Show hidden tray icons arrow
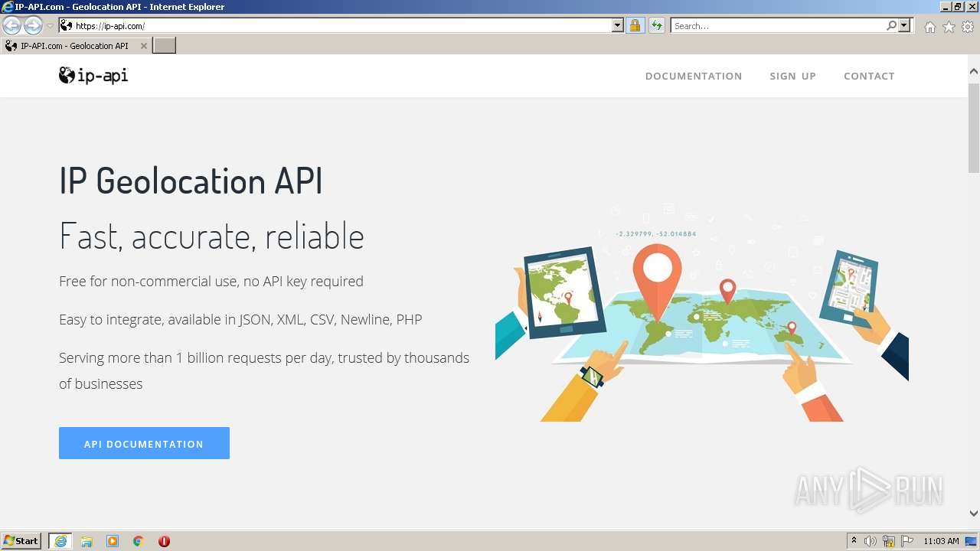This screenshot has height=551, width=980. coord(854,541)
